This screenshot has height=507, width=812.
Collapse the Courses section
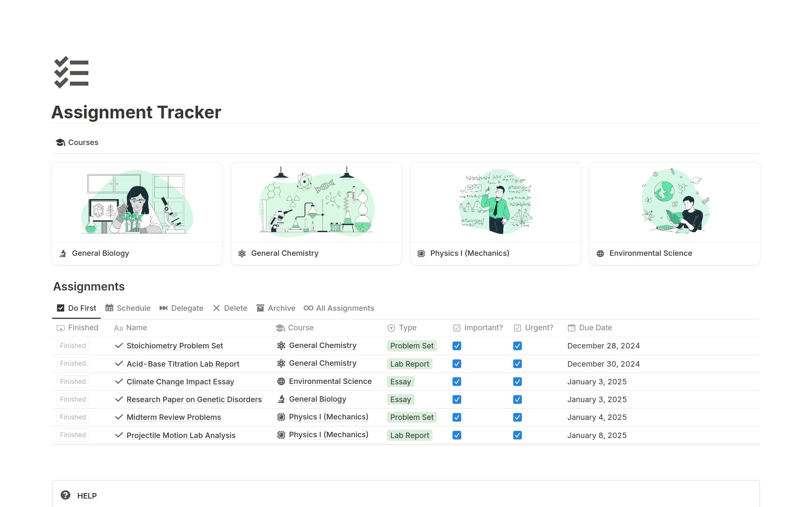pyautogui.click(x=83, y=143)
